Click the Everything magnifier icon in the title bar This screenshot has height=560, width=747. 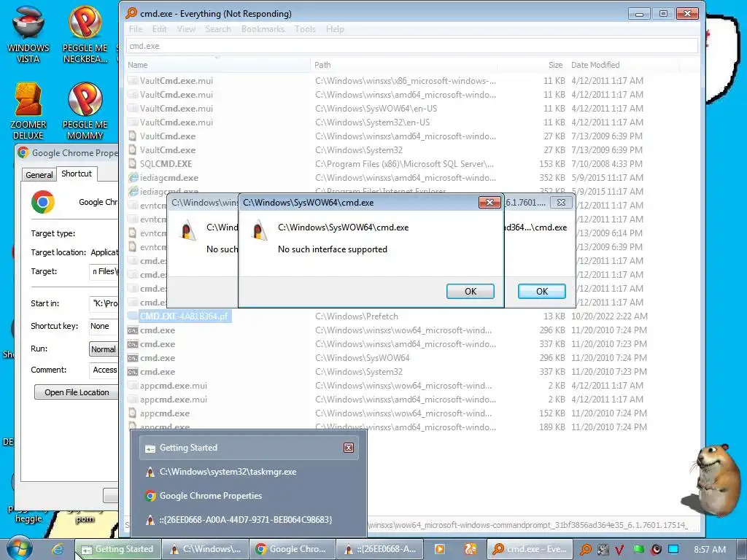pos(131,13)
